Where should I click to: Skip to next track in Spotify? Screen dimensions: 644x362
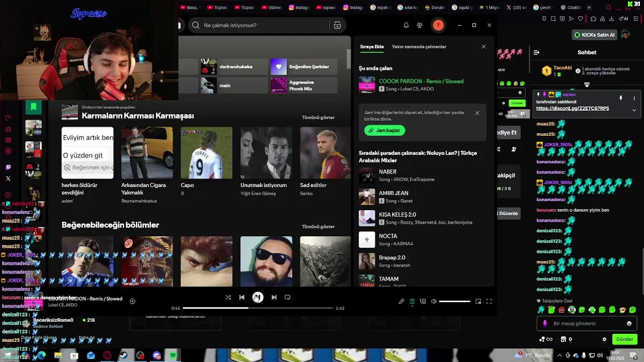[x=274, y=297]
